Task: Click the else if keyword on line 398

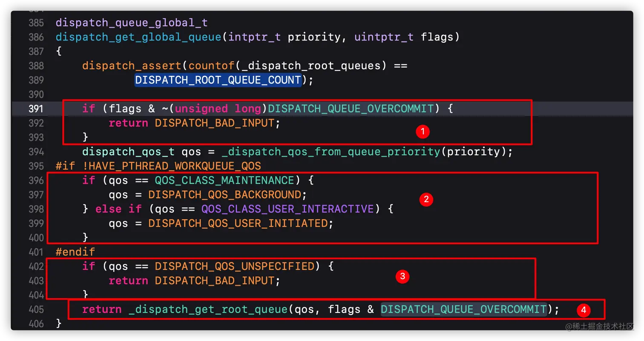Action: (118, 209)
